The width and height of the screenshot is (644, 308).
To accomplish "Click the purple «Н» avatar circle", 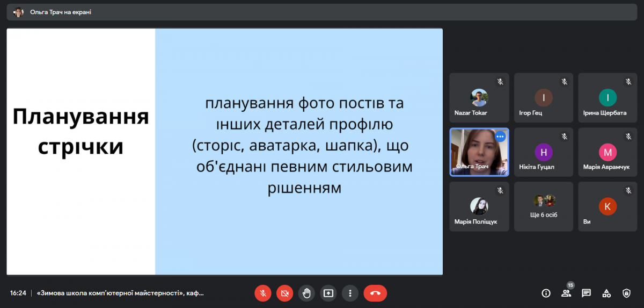I will coord(544,152).
